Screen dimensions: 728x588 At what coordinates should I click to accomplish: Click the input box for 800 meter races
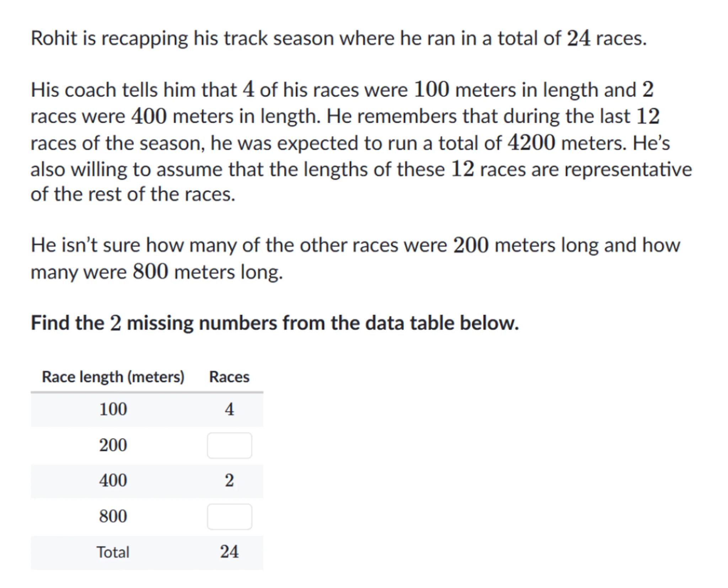[229, 516]
